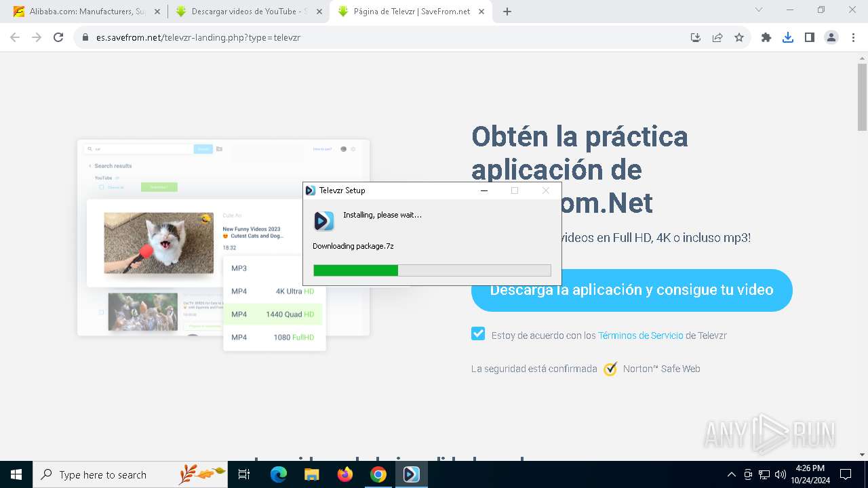
Task: Open the taskbar clock showing 4:26 PM
Action: coord(810,474)
